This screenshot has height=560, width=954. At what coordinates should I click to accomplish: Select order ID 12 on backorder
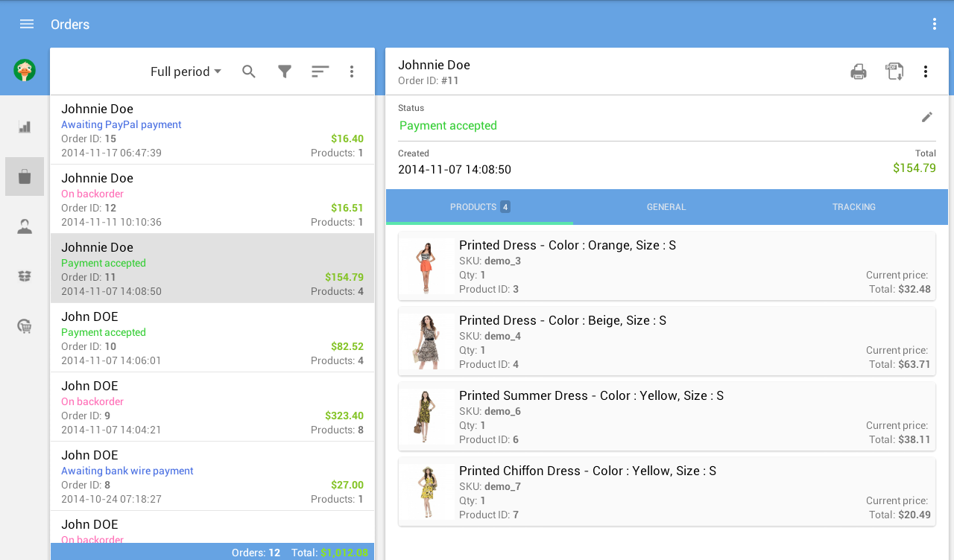[x=212, y=200]
